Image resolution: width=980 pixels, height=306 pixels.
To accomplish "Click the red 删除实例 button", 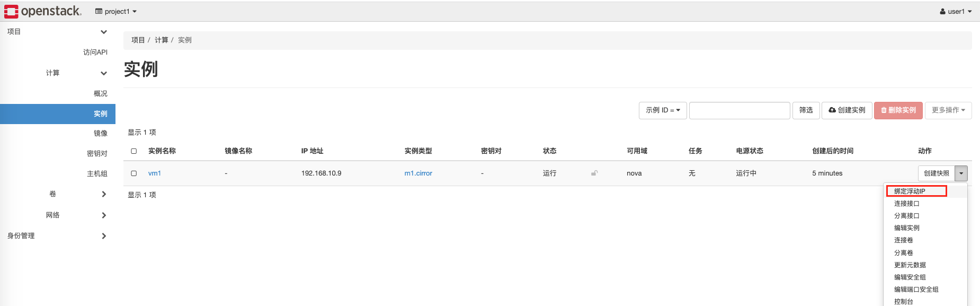I will point(898,110).
